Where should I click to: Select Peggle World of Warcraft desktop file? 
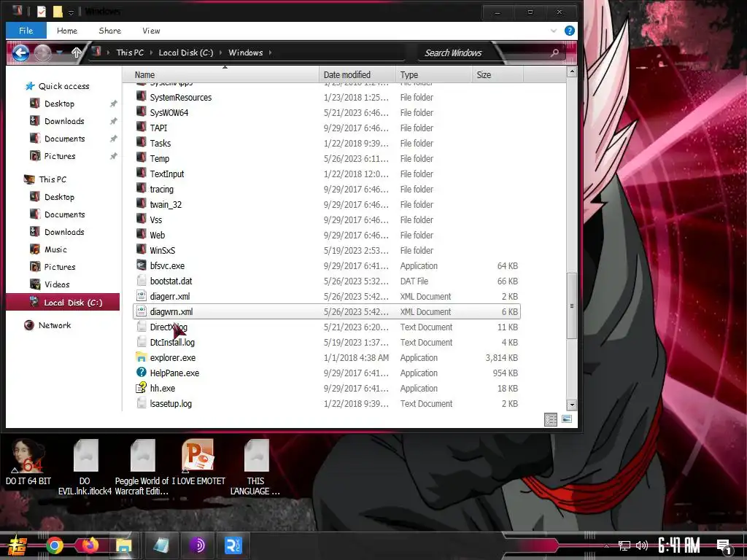142,467
